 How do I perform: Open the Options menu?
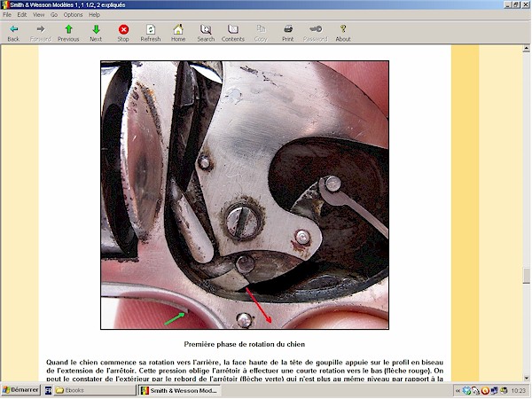pos(73,15)
